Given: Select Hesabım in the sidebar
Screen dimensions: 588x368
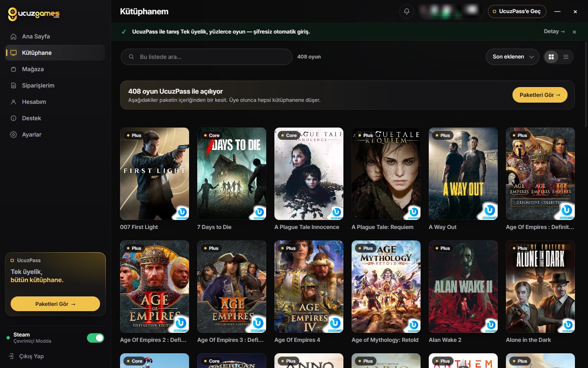Looking at the screenshot, I should click(55, 102).
